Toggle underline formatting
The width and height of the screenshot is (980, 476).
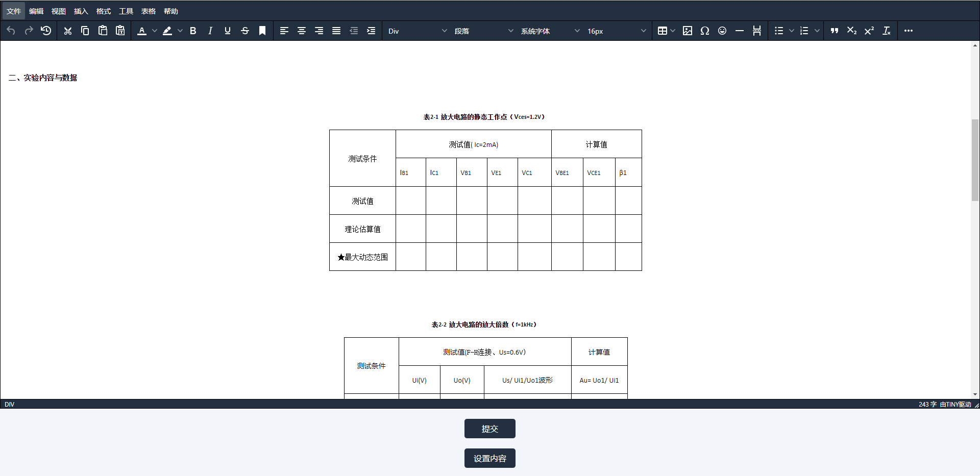point(227,31)
